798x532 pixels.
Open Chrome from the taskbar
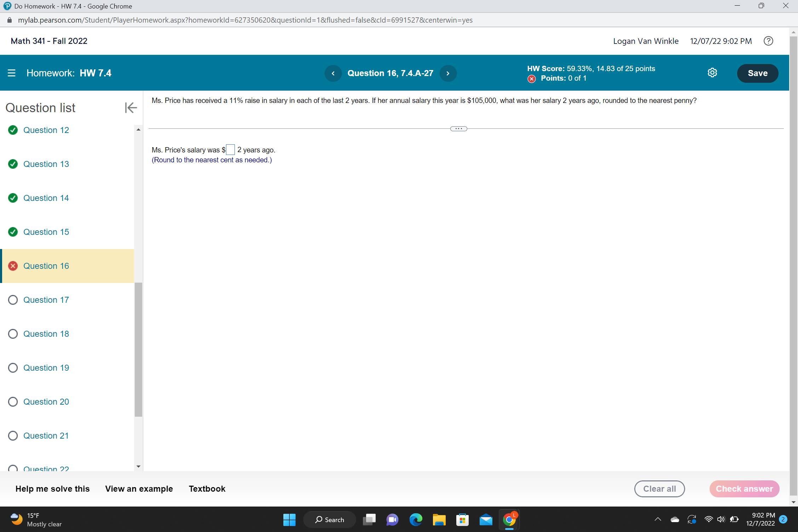[509, 519]
